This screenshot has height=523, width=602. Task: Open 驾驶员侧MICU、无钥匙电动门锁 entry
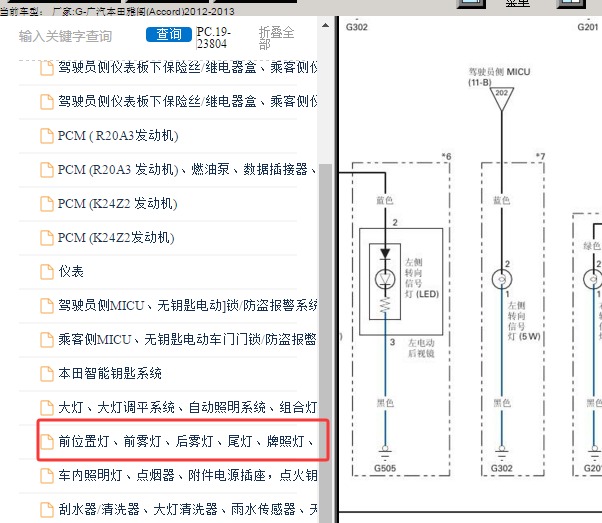187,305
